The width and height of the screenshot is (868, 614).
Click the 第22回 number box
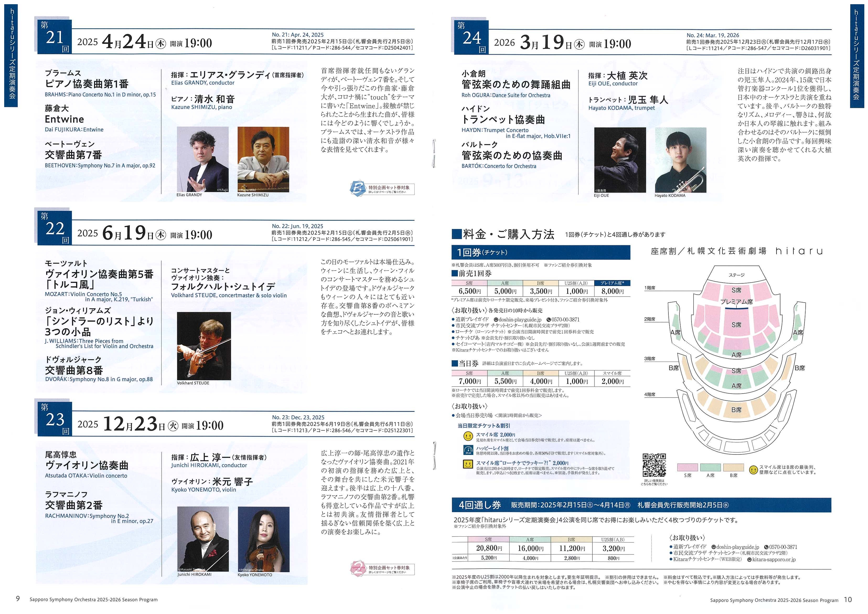55,228
